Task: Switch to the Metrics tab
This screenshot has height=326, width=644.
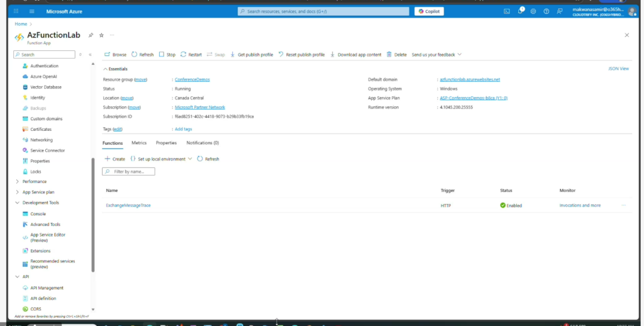Action: pos(139,143)
